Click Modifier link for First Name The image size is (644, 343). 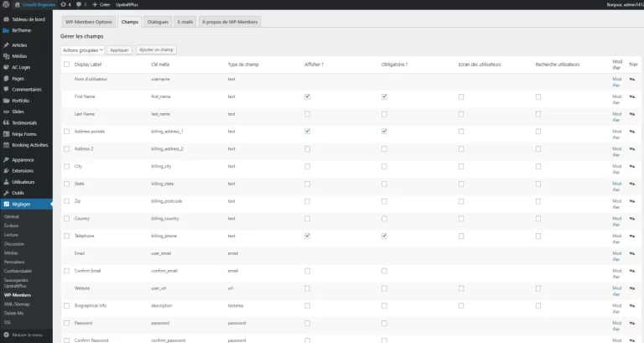coord(616,100)
